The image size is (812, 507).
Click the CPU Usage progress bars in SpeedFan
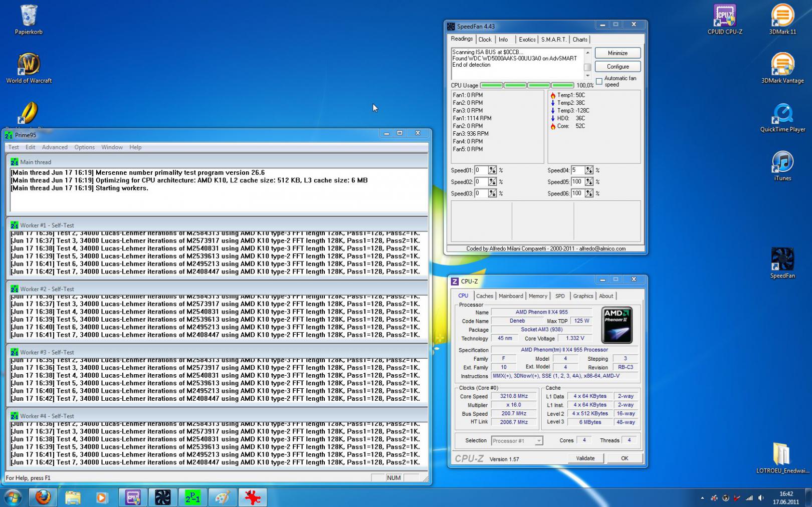(x=527, y=86)
